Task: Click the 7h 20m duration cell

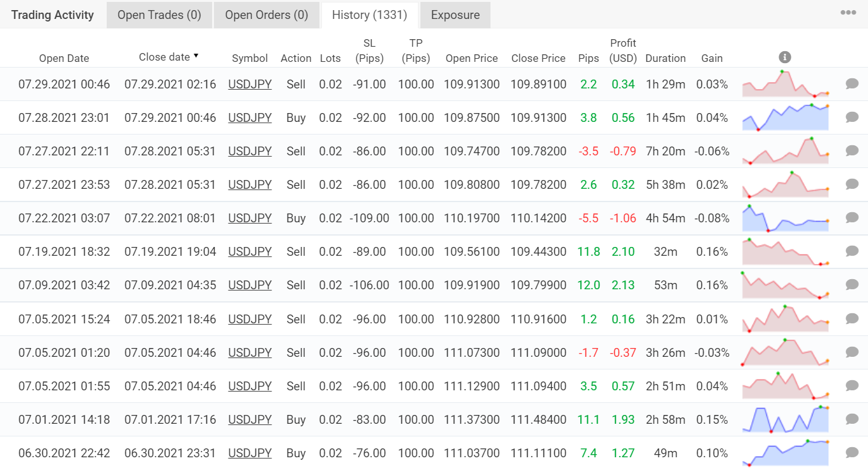Action: (x=665, y=151)
